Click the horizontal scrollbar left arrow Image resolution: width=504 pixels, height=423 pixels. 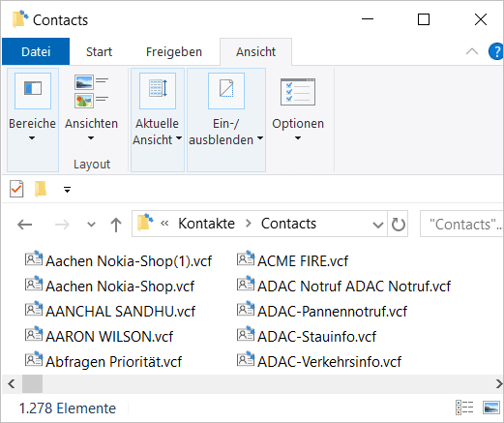tap(12, 384)
